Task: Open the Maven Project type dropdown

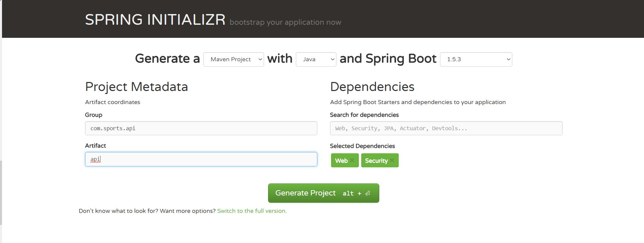Action: pyautogui.click(x=234, y=59)
